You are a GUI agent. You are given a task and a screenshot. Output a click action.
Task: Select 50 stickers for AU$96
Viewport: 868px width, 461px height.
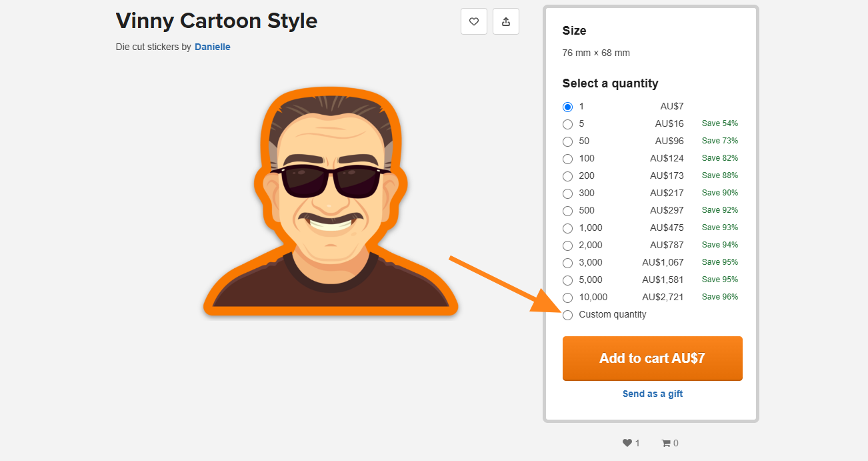point(567,141)
